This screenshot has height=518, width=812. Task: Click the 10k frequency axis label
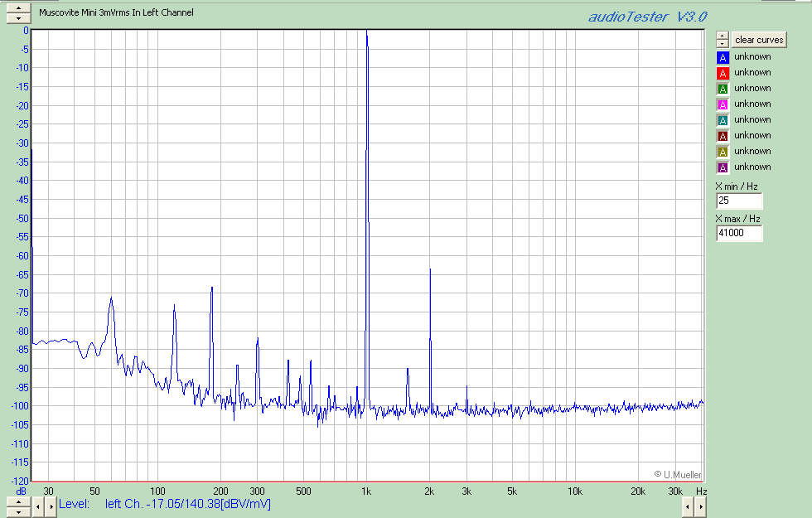point(575,491)
